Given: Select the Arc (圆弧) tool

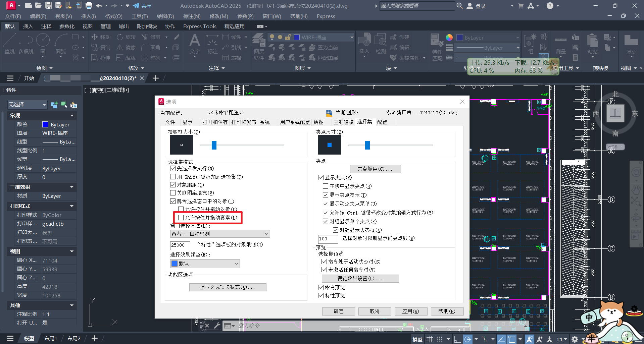Looking at the screenshot, I should [61, 44].
